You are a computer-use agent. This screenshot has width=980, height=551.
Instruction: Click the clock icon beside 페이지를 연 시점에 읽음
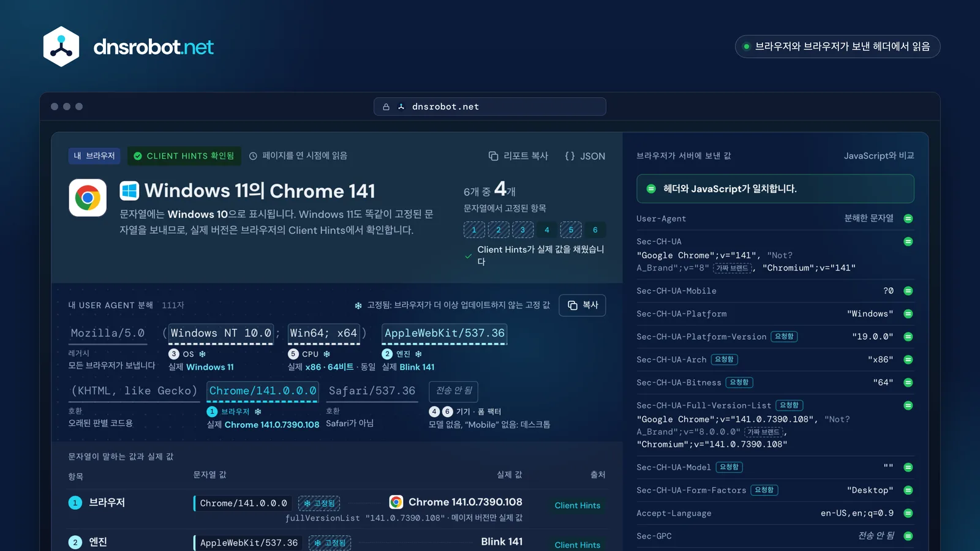tap(253, 156)
